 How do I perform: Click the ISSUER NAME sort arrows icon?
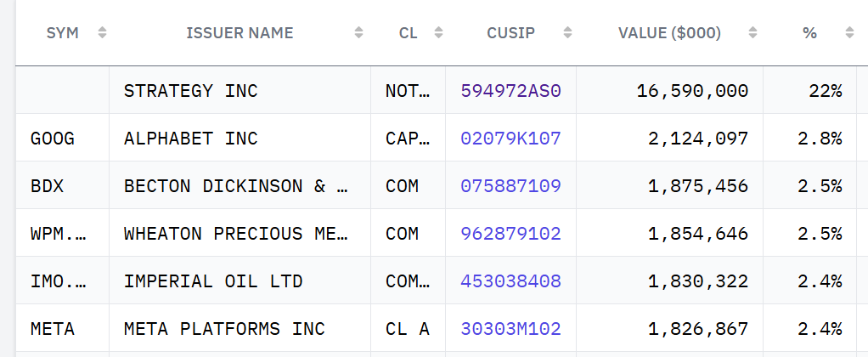(x=358, y=32)
